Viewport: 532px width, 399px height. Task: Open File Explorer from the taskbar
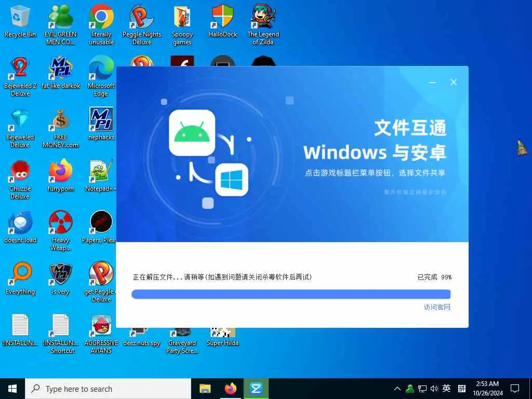click(205, 389)
